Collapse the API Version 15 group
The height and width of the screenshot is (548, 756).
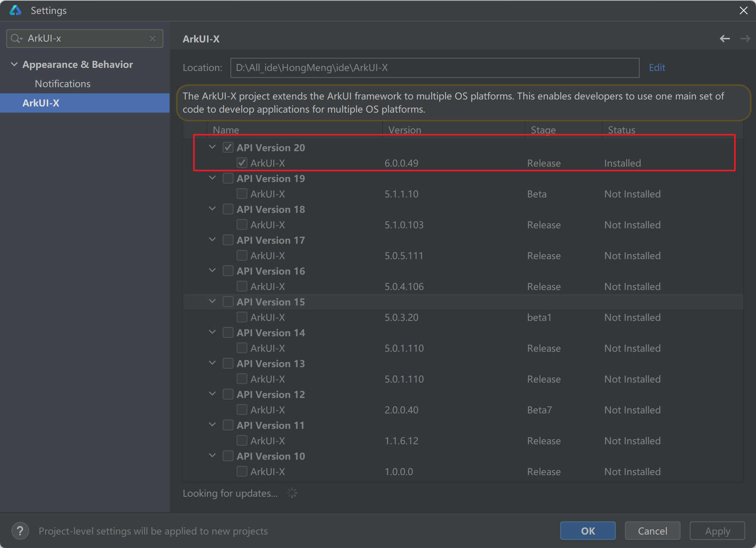pyautogui.click(x=212, y=301)
